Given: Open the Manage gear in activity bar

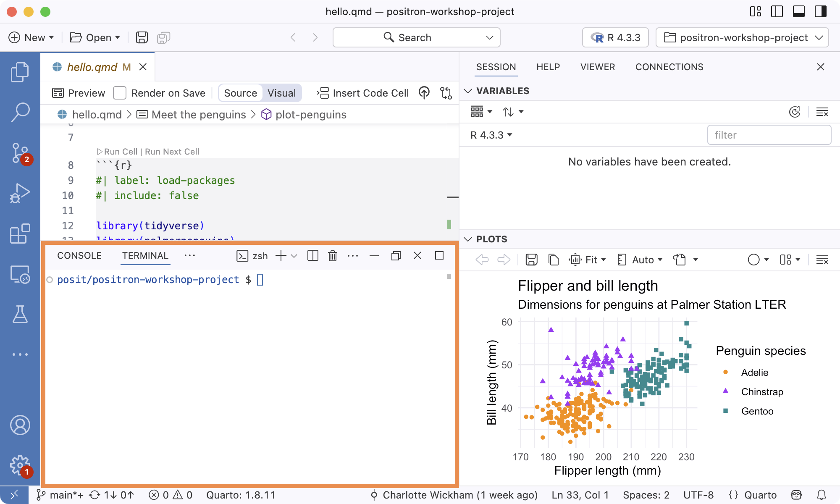Looking at the screenshot, I should click(x=20, y=465).
